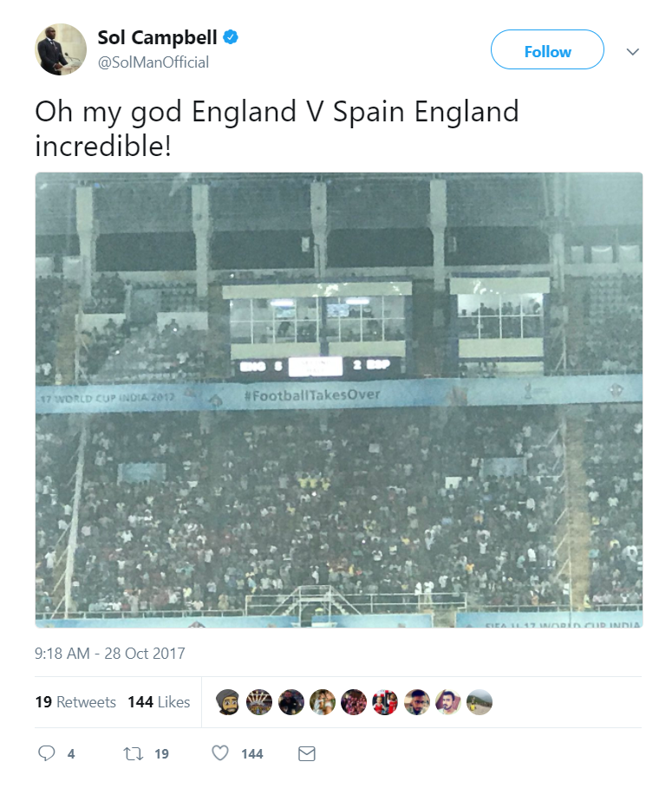Click the @SolManOfficial handle
Image resolution: width=672 pixels, height=788 pixels.
[153, 62]
